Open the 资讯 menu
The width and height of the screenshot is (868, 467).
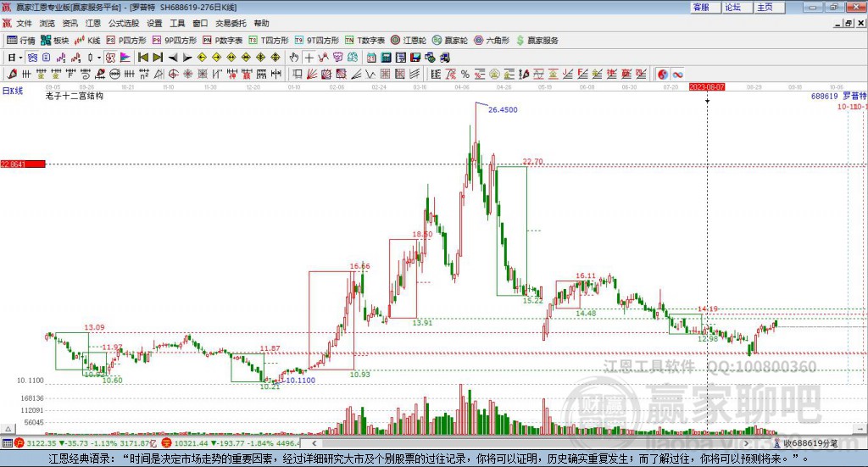(x=70, y=23)
